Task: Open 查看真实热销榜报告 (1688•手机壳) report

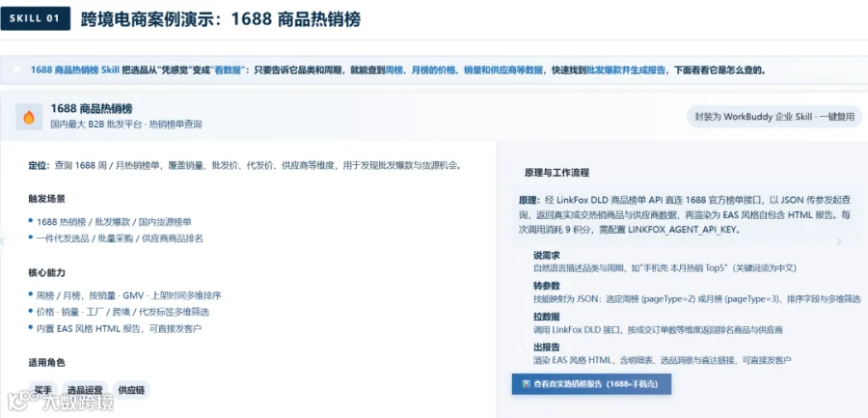Action: coord(591,383)
